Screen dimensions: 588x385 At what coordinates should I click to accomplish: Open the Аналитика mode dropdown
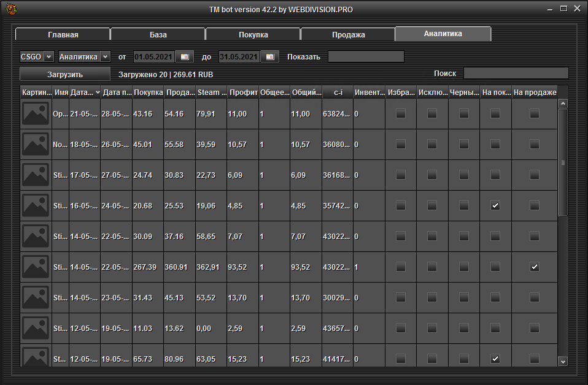coord(105,57)
